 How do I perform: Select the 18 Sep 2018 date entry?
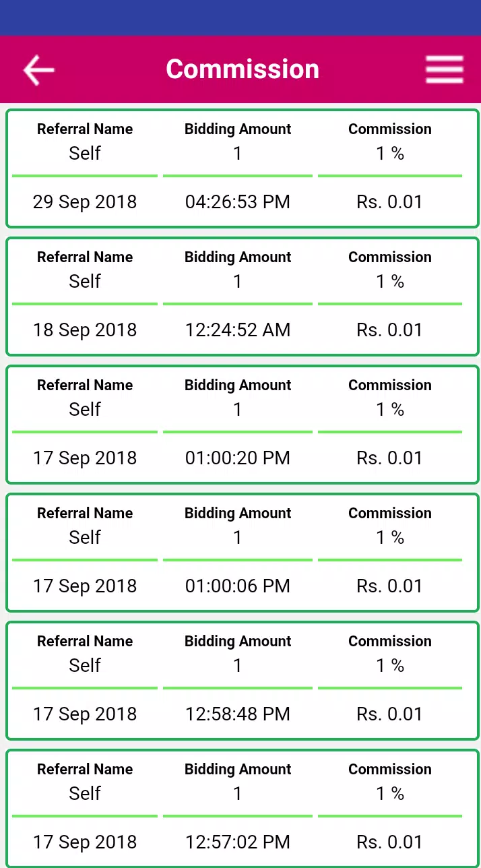tap(85, 330)
